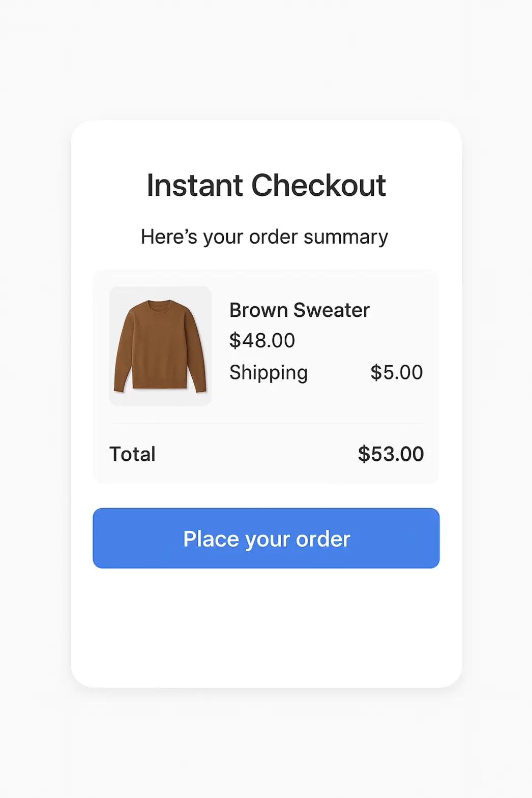Select the $53.00 order total amount
The height and width of the screenshot is (798, 532).
[391, 454]
